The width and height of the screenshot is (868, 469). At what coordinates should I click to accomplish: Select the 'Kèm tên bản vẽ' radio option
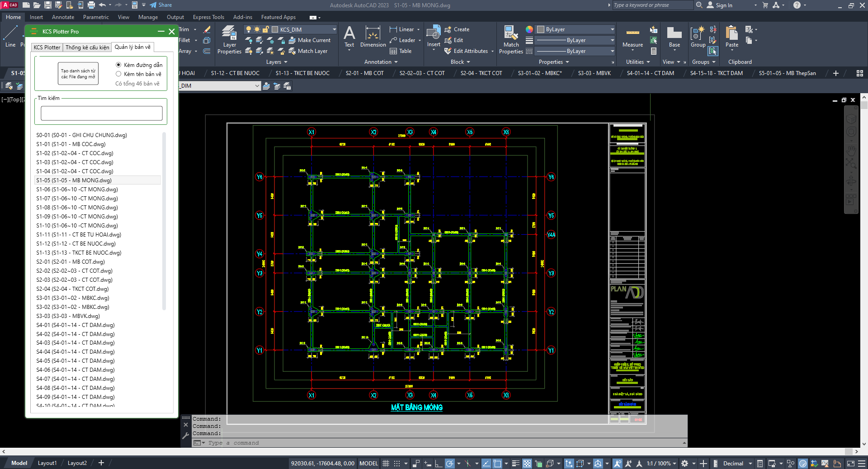point(118,74)
